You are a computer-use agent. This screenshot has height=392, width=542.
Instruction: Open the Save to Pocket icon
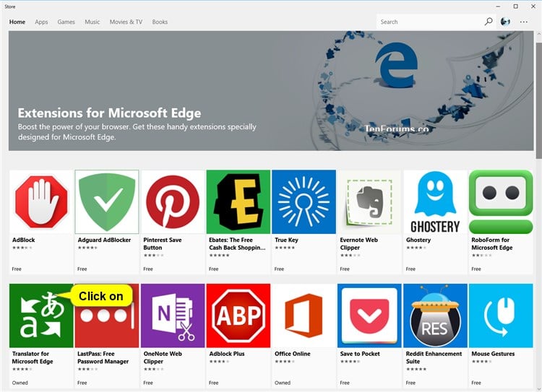pos(369,315)
